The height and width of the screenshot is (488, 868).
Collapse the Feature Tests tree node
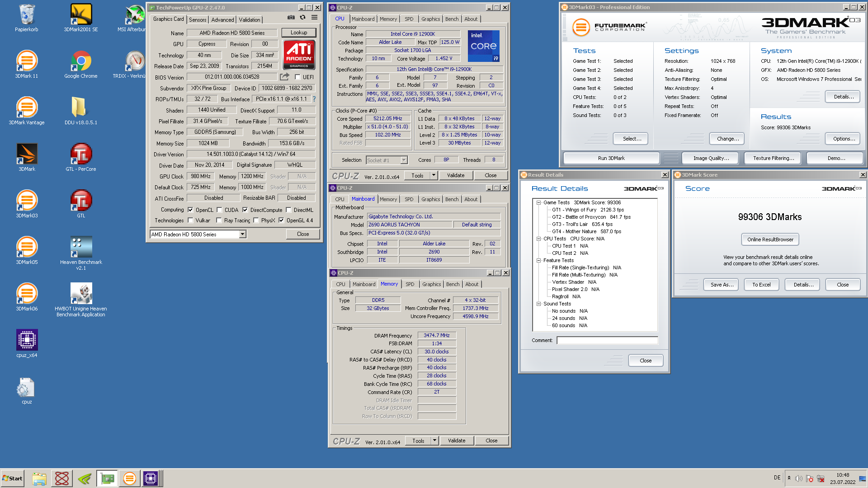pos(538,260)
